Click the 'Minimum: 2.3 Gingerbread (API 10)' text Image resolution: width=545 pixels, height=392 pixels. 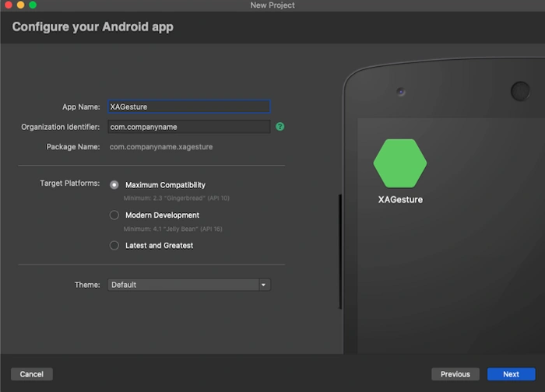point(177,198)
